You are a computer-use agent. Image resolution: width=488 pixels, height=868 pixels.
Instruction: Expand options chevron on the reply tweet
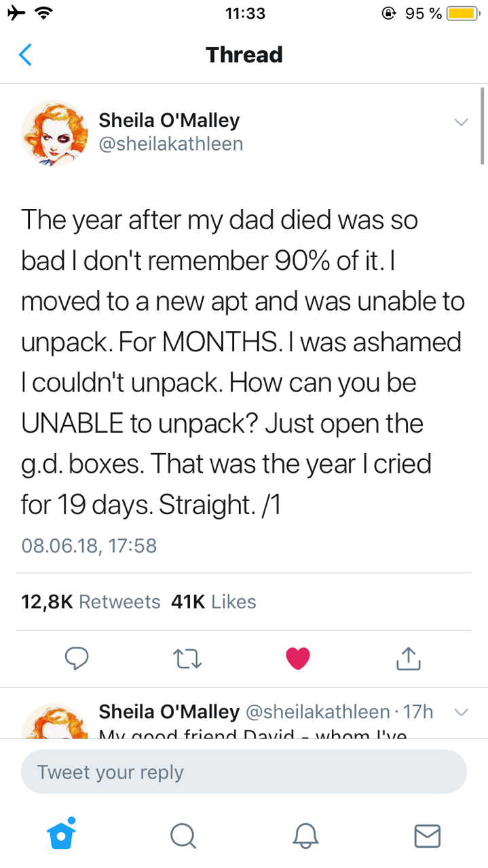point(461,712)
